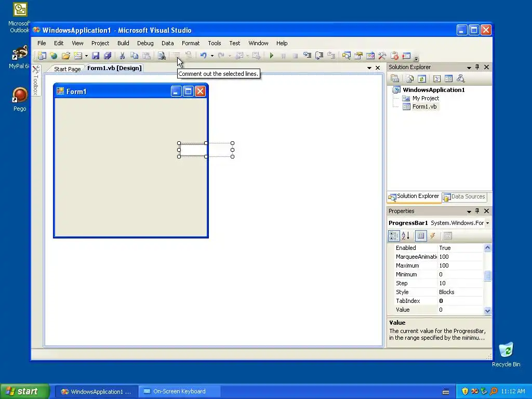Open Properties panel window position dropdown
532x399 pixels.
click(469, 211)
